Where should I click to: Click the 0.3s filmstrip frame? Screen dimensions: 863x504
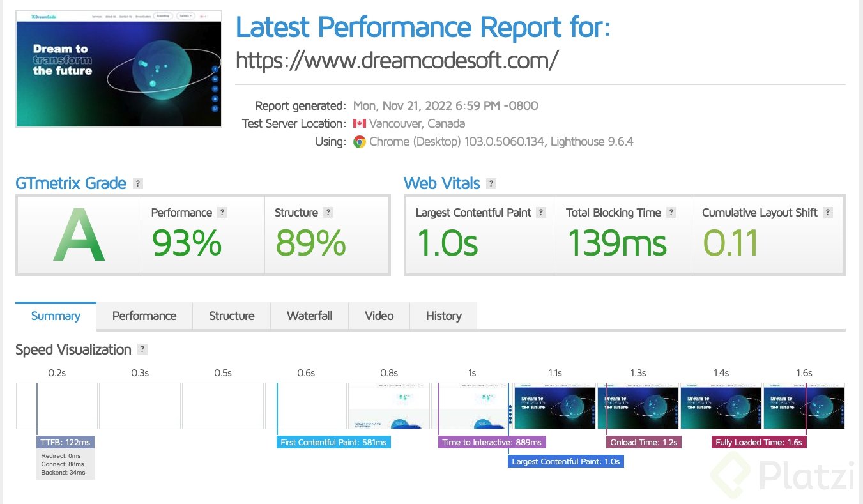(140, 406)
